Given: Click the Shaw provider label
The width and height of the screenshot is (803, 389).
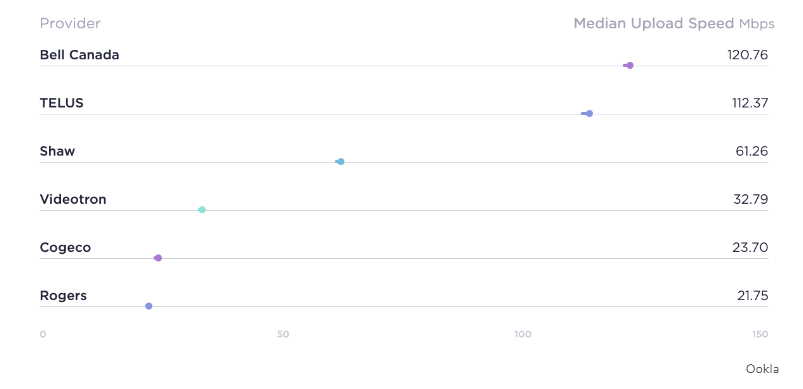Looking at the screenshot, I should point(57,151).
